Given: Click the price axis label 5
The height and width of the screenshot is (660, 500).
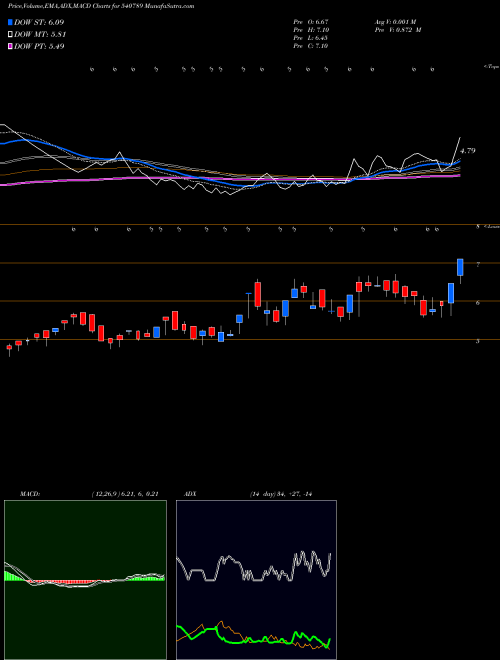Looking at the screenshot, I should [478, 341].
